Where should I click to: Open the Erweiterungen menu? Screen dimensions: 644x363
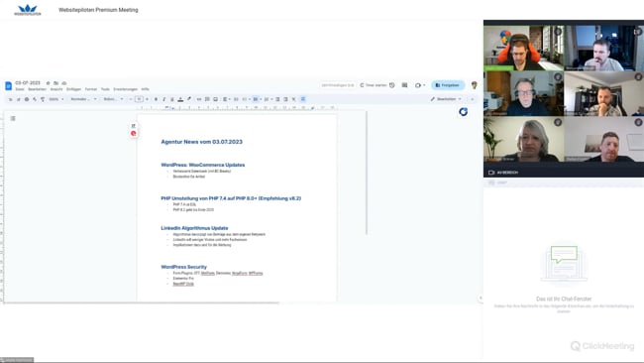[125, 89]
